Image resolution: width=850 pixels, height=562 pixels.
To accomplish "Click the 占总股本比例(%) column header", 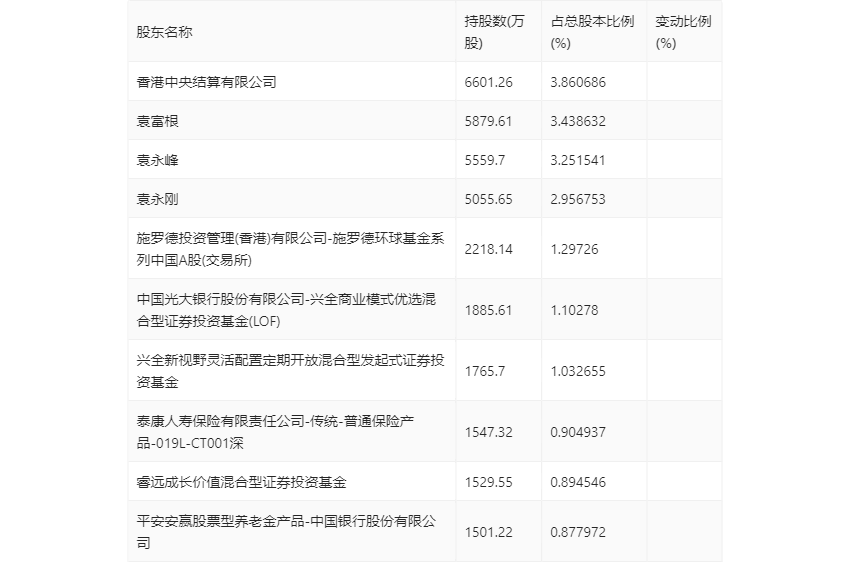I will (x=592, y=32).
